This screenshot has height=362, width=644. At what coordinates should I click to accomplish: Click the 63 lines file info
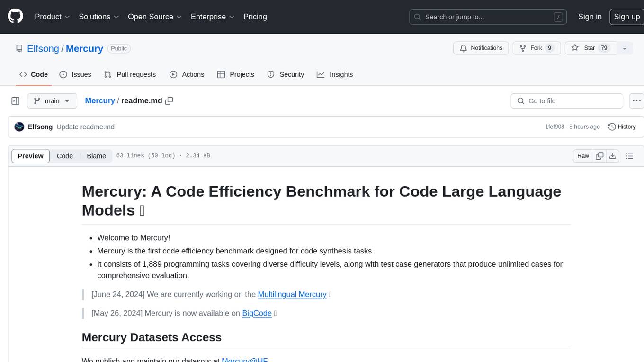point(163,156)
